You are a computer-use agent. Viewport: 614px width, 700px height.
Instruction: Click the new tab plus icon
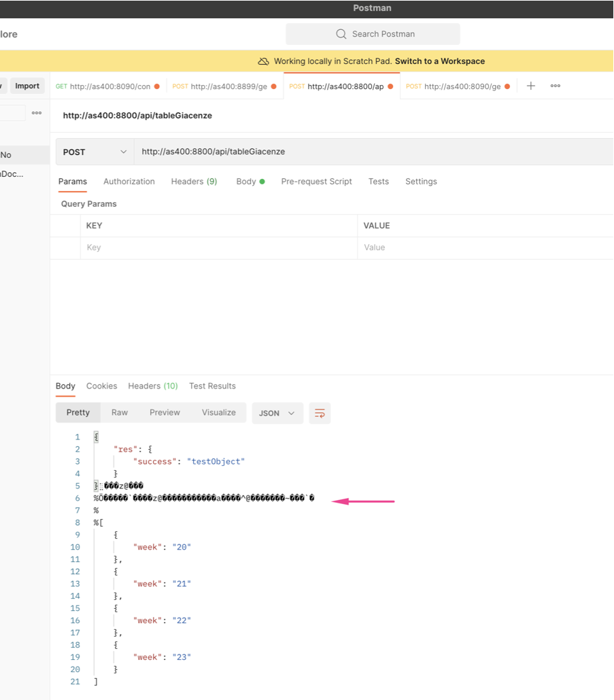click(531, 86)
